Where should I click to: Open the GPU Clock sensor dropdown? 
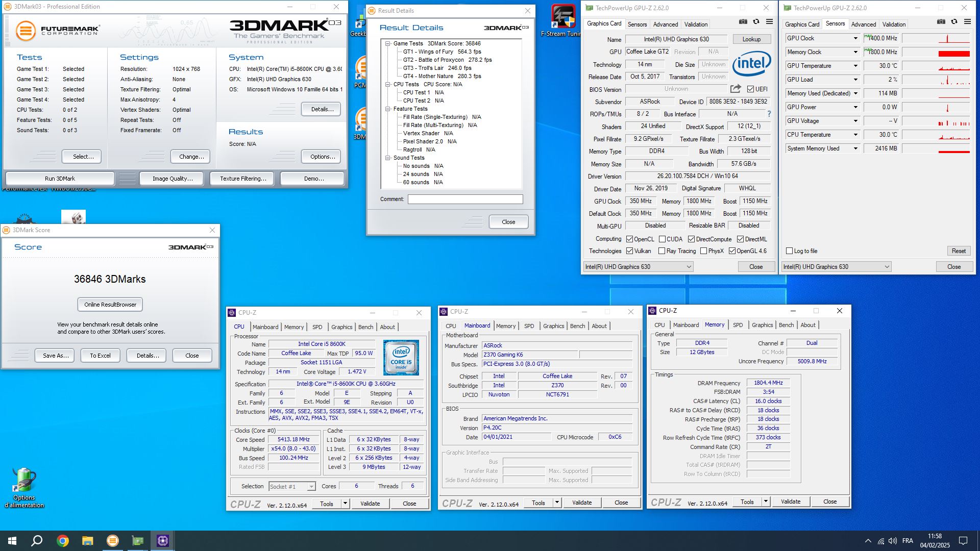856,38
